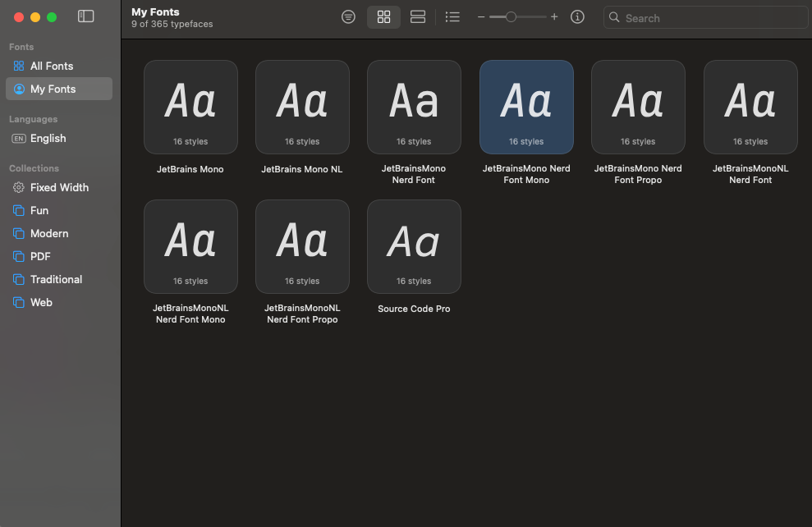This screenshot has width=812, height=527.
Task: Click the magnifying glass in the search field
Action: pyautogui.click(x=614, y=17)
